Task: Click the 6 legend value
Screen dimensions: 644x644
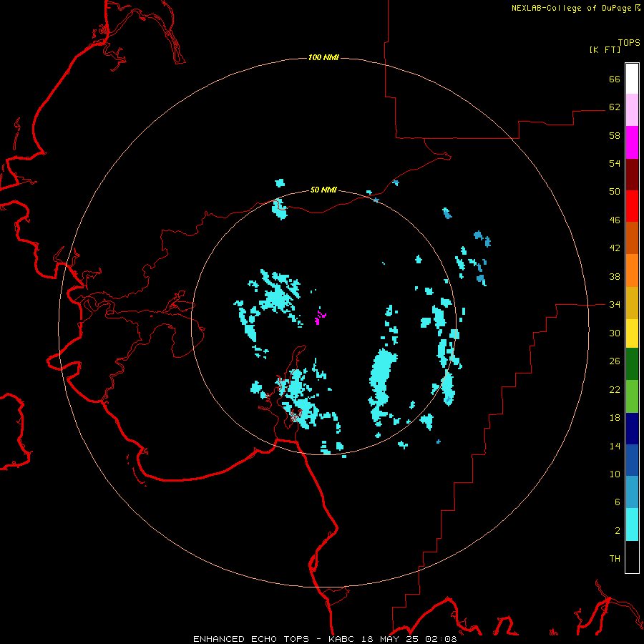Action: [x=618, y=502]
